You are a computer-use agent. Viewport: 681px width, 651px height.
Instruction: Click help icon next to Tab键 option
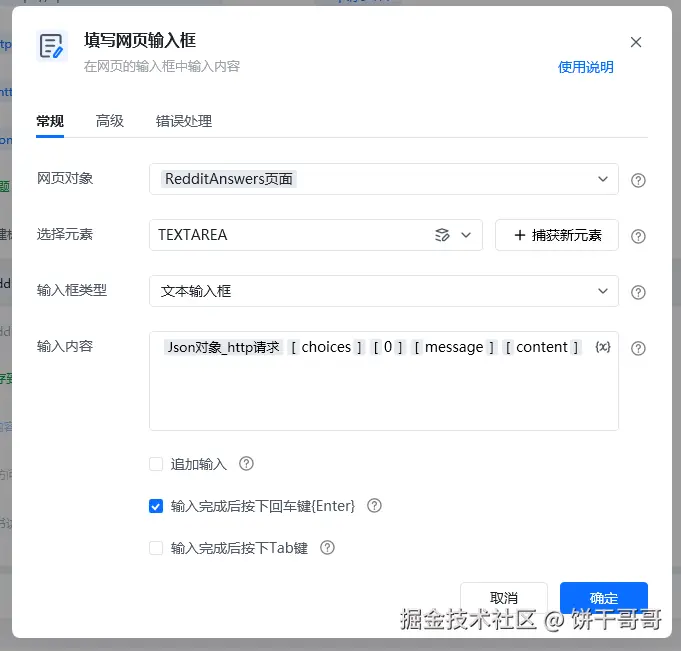coord(327,548)
